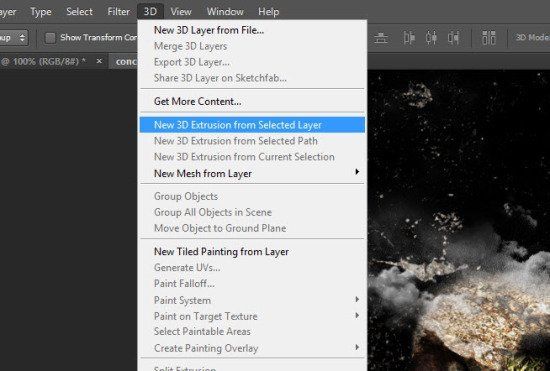Choose New 3D Layer from File
Screen dimensions: 550x371
coord(252,30)
